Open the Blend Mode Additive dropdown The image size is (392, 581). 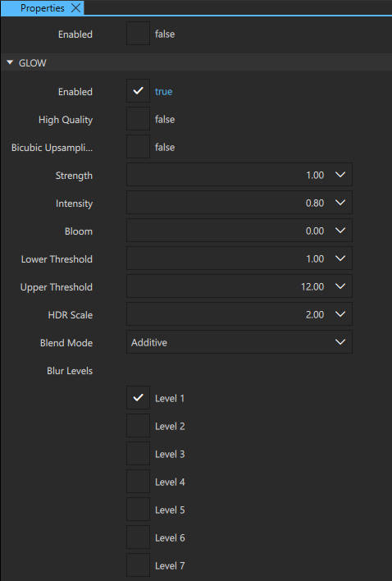tap(239, 342)
